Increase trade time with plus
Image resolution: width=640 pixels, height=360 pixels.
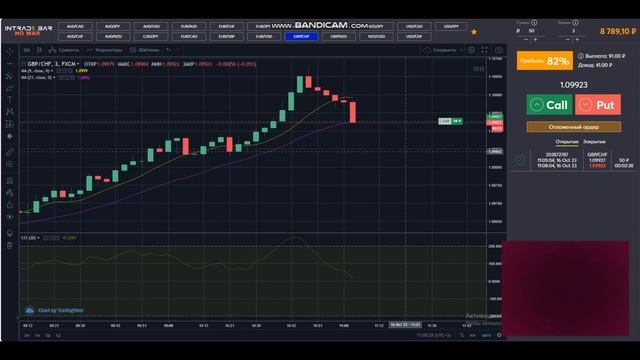tap(577, 40)
